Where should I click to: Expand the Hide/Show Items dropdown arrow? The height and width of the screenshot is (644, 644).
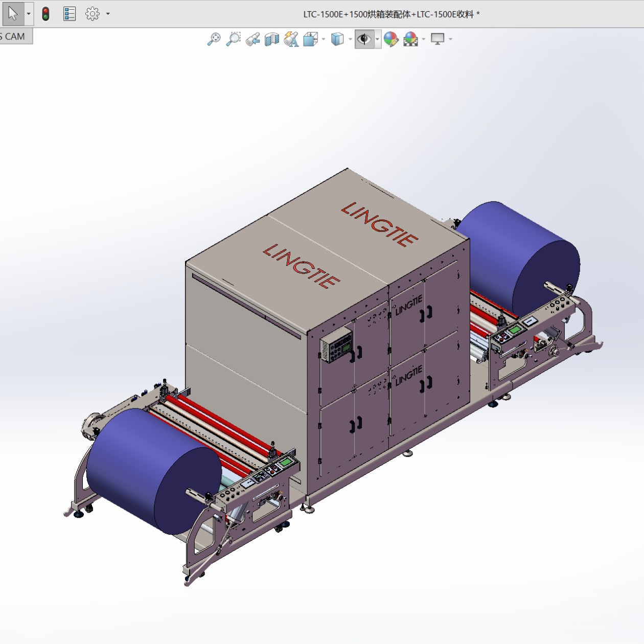[378, 39]
